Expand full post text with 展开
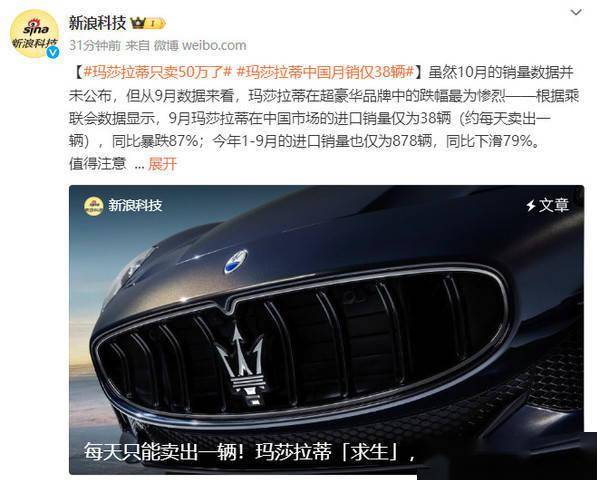The height and width of the screenshot is (483, 600). [162, 164]
